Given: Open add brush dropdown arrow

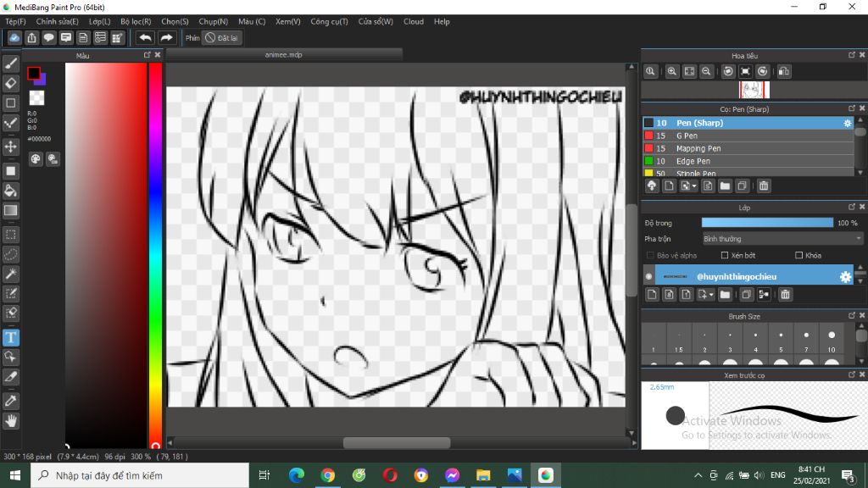Looking at the screenshot, I should pyautogui.click(x=694, y=186).
